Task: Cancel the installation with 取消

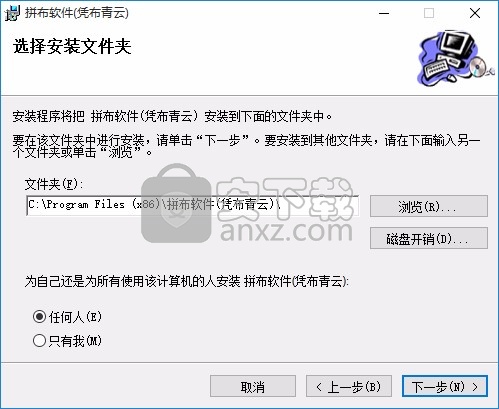Action: 253,387
